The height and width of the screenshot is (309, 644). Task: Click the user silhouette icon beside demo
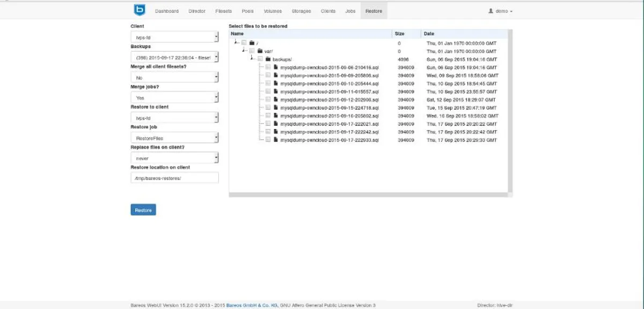coord(491,11)
